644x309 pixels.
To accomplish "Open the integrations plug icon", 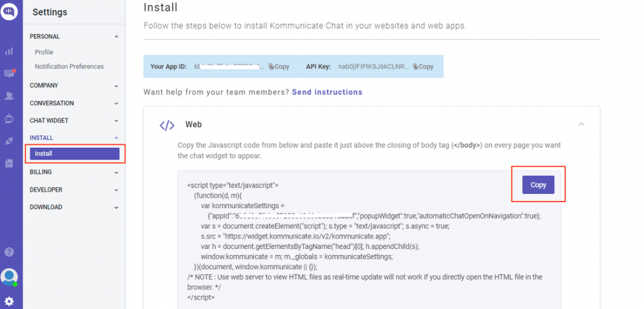I will point(9,142).
